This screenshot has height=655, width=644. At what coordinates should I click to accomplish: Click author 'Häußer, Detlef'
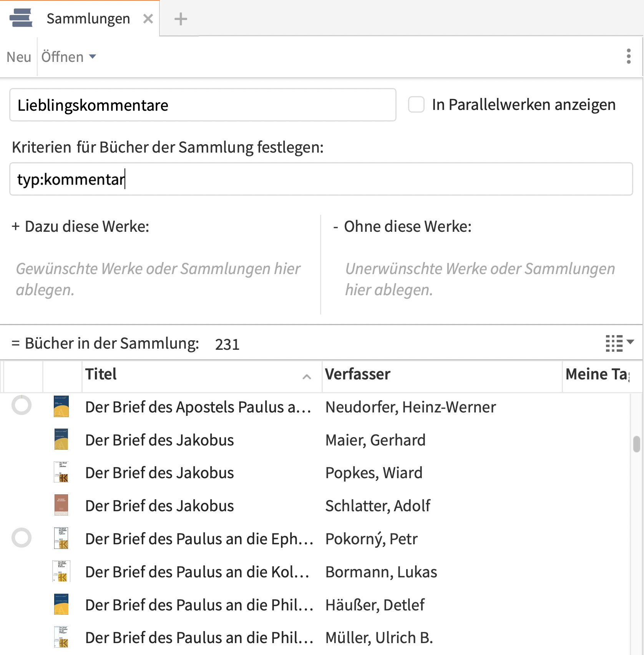[x=375, y=605]
